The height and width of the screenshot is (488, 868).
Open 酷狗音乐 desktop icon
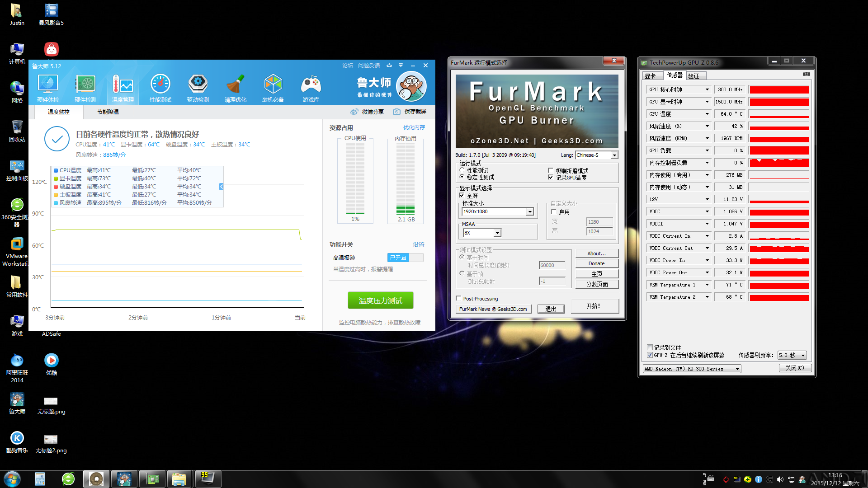point(17,442)
